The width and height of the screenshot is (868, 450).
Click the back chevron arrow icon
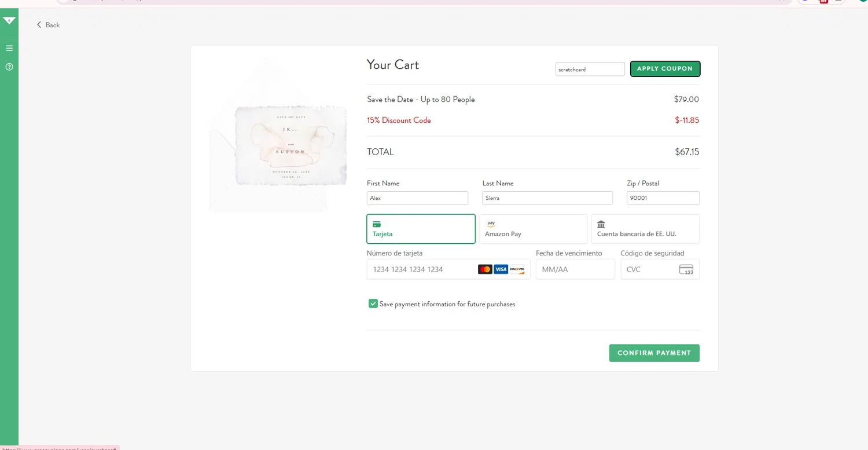tap(39, 25)
